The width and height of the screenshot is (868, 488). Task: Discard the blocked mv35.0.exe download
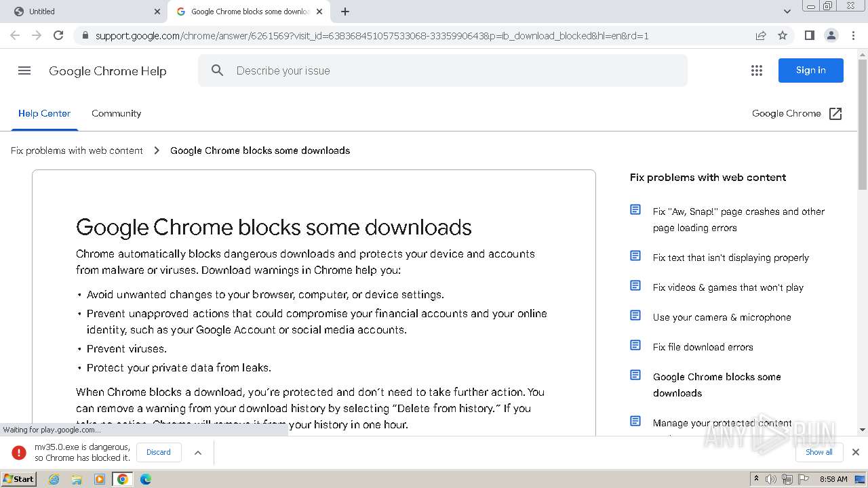(159, 452)
